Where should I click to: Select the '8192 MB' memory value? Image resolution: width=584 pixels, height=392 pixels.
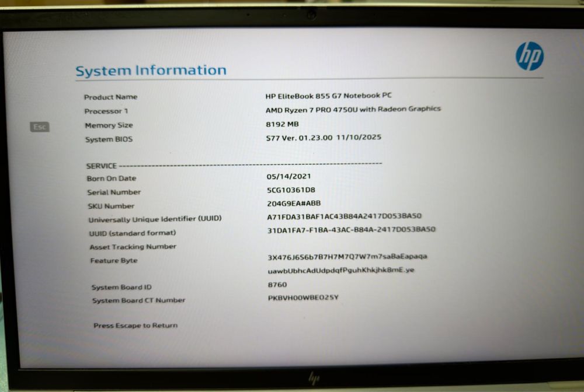(282, 124)
